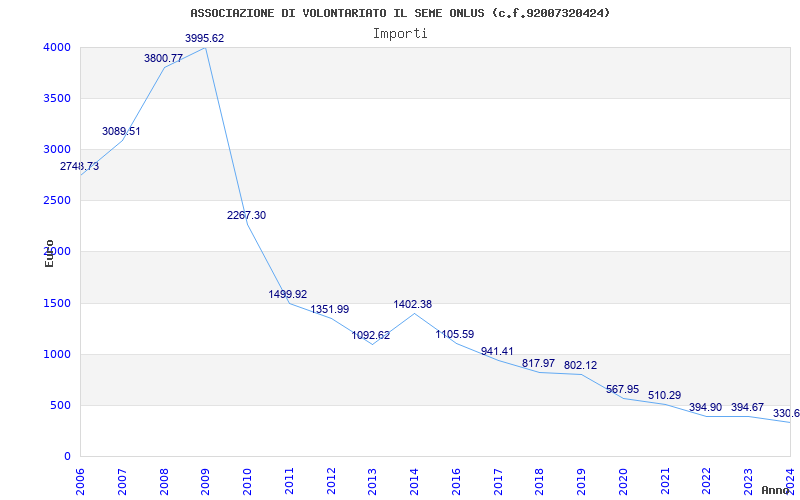
Task: Select the data label 567.95
Action: (x=622, y=389)
